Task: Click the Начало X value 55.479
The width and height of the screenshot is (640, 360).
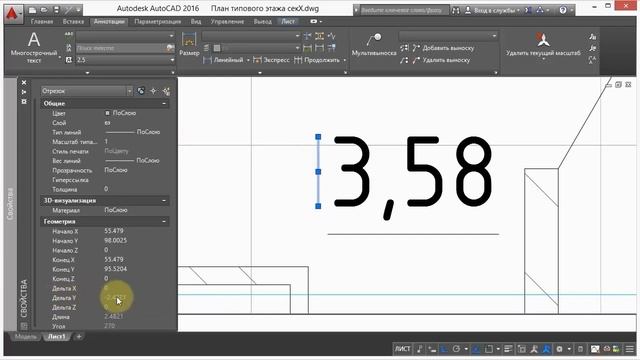Action: coord(114,231)
